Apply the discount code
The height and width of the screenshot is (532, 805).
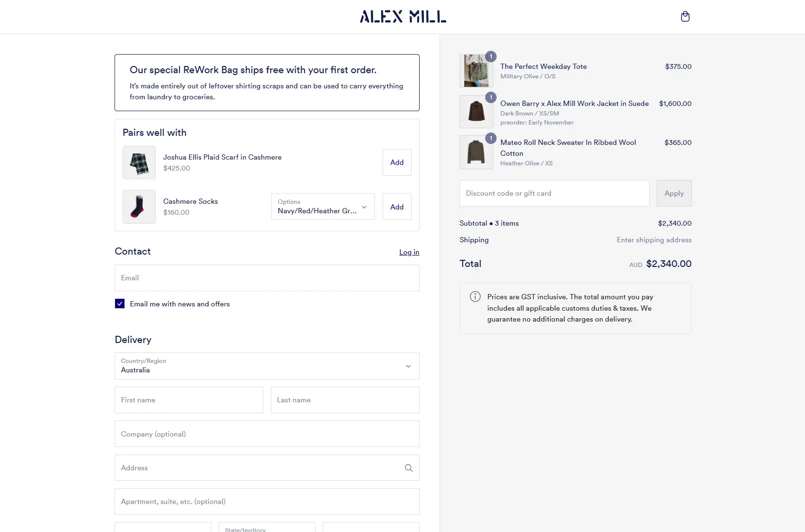673,193
